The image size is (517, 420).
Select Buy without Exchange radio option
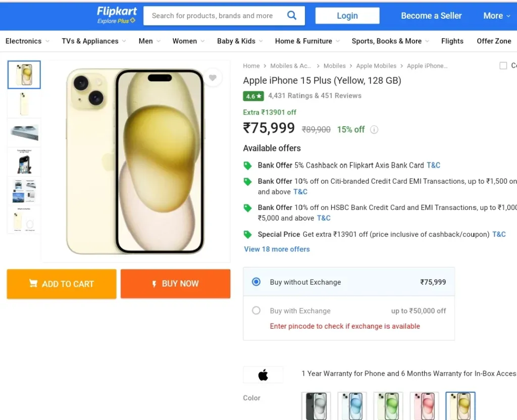click(x=256, y=282)
